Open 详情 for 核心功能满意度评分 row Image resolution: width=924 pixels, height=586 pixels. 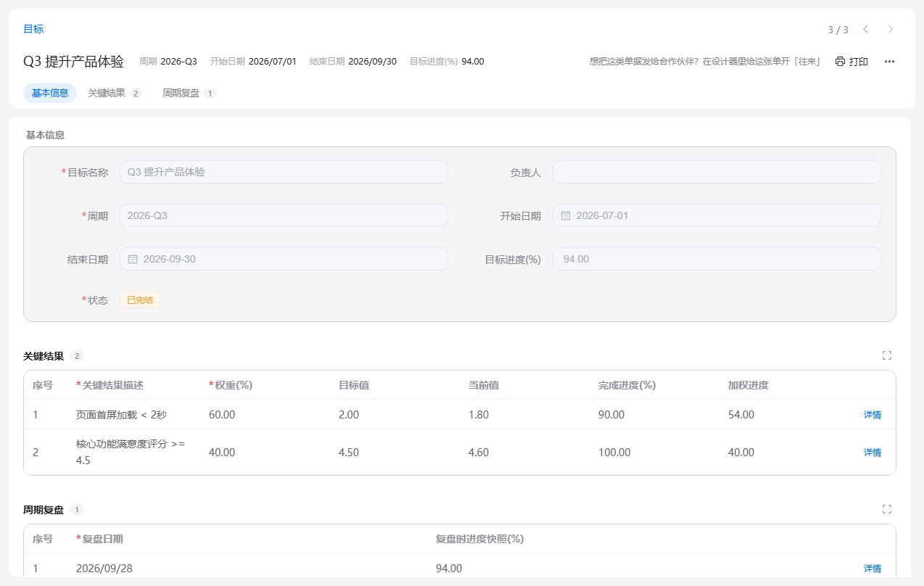[x=873, y=453]
